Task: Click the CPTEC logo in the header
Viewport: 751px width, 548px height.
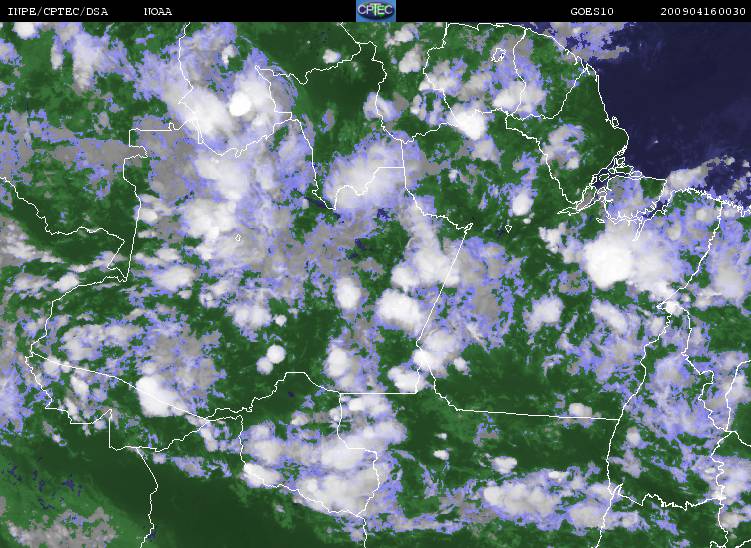Action: point(376,11)
